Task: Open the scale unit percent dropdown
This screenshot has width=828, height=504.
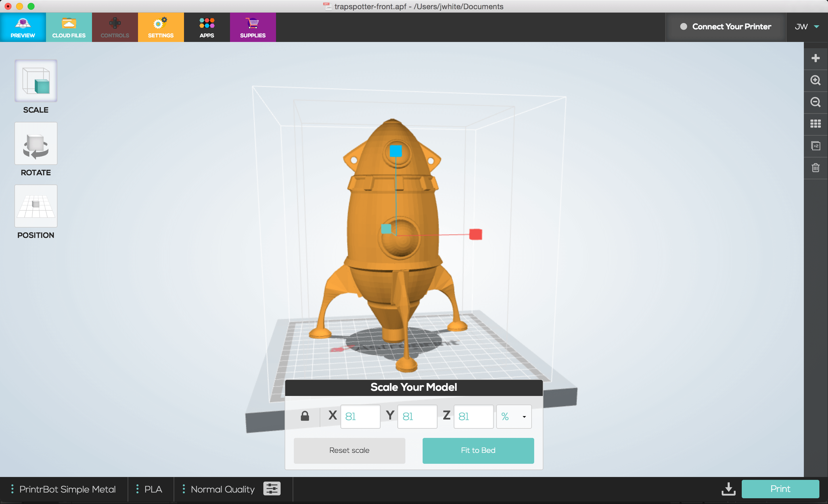Action: click(x=514, y=416)
